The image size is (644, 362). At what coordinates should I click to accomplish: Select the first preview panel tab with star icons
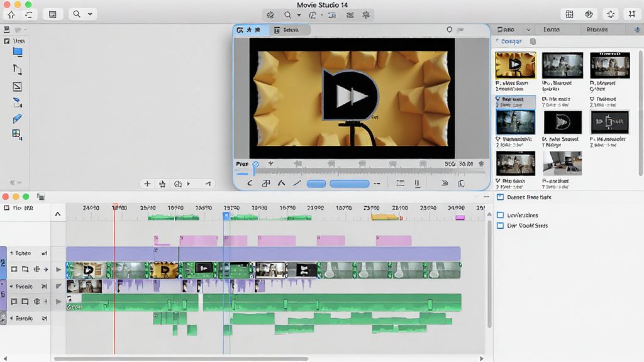pos(252,30)
